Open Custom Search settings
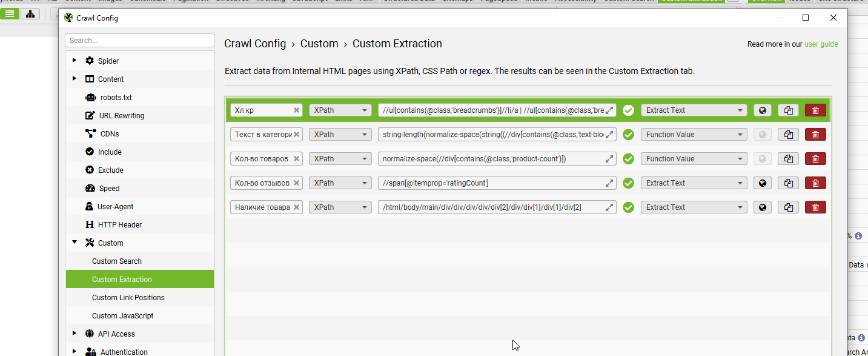This screenshot has height=356, width=868. point(117,261)
